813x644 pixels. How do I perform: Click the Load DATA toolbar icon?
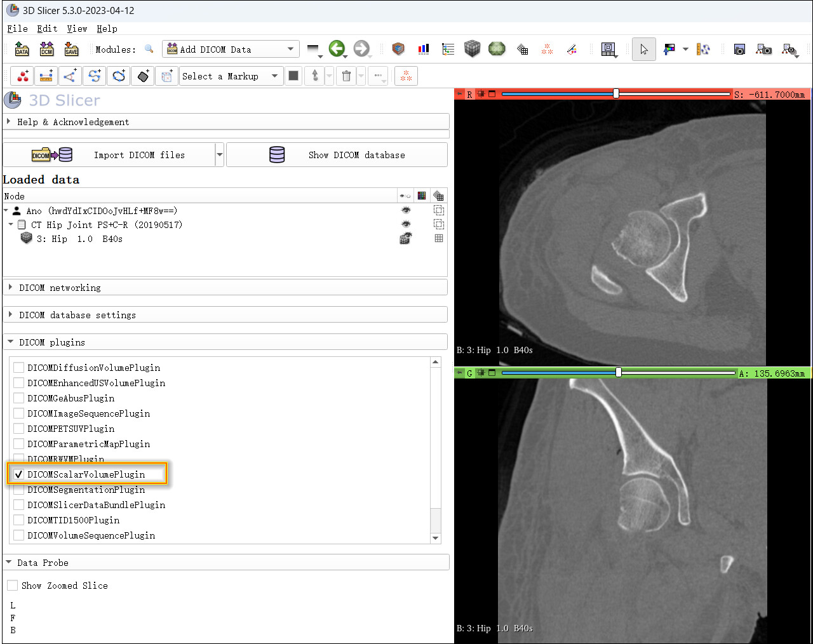[22, 50]
